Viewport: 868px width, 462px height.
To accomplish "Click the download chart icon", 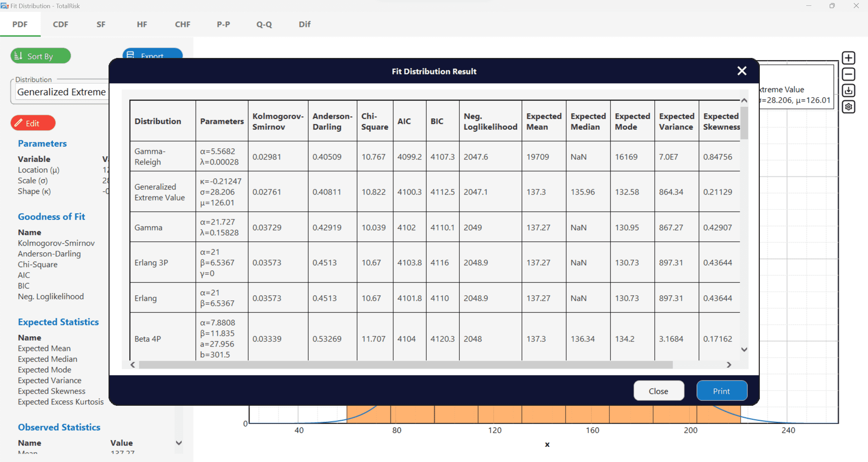I will click(x=848, y=91).
